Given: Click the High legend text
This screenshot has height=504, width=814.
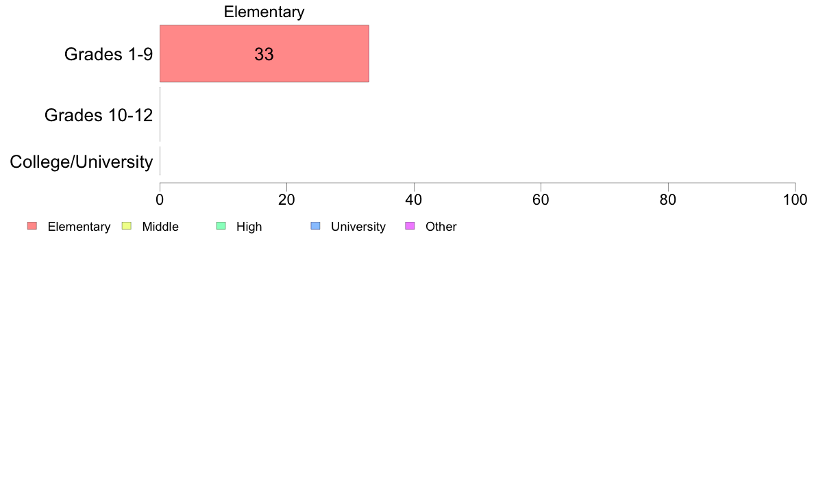Looking at the screenshot, I should pyautogui.click(x=249, y=227).
